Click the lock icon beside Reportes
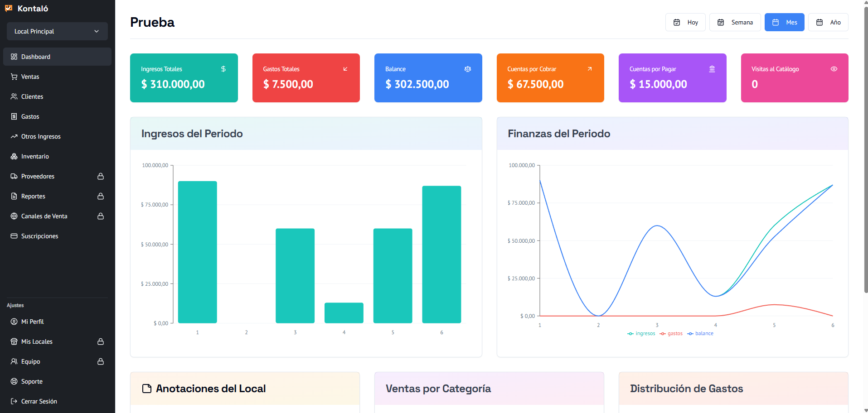 (x=101, y=196)
